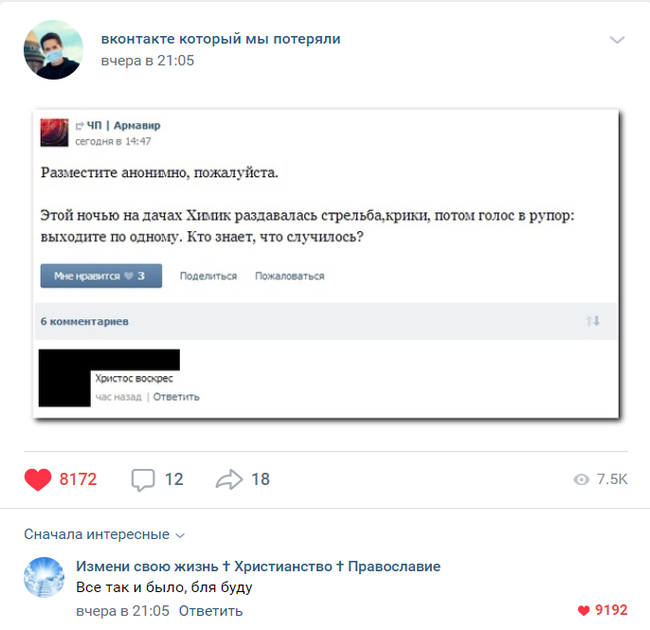
Task: Open the community avatar in the post header
Action: pyautogui.click(x=53, y=50)
